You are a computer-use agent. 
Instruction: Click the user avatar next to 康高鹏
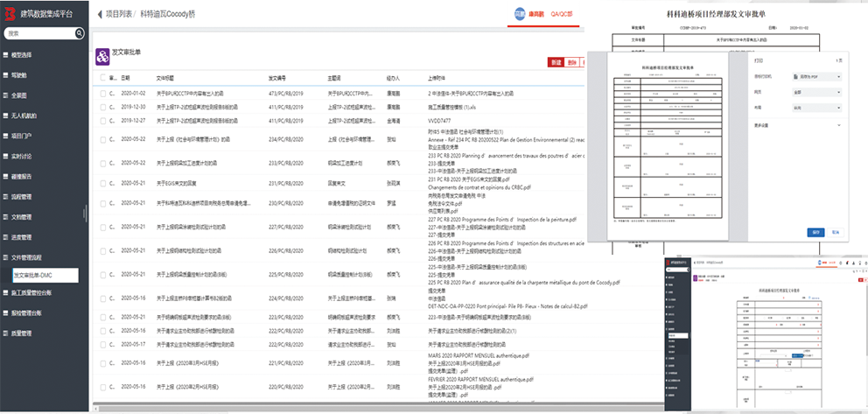(x=519, y=15)
